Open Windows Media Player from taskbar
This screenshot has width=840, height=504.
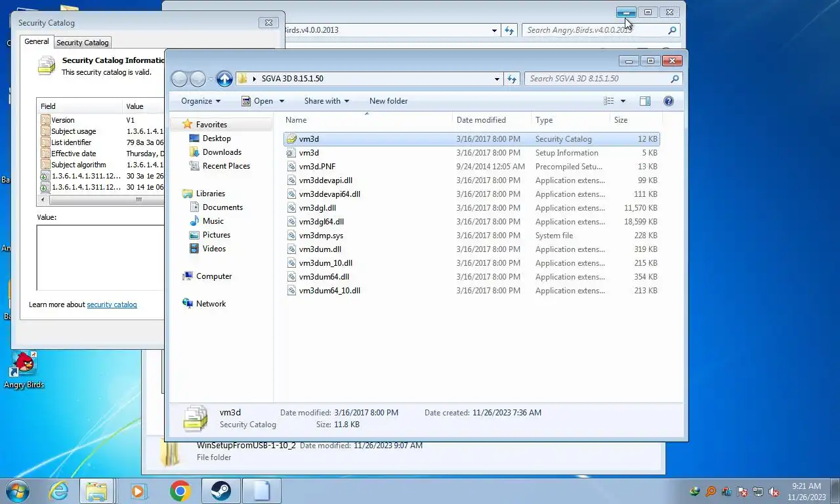coord(138,491)
